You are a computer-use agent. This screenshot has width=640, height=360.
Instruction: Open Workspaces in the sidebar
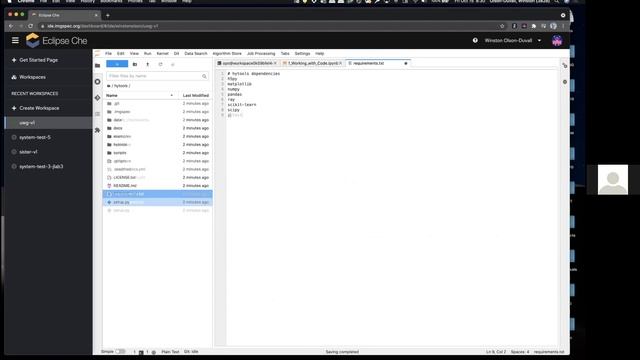point(32,77)
